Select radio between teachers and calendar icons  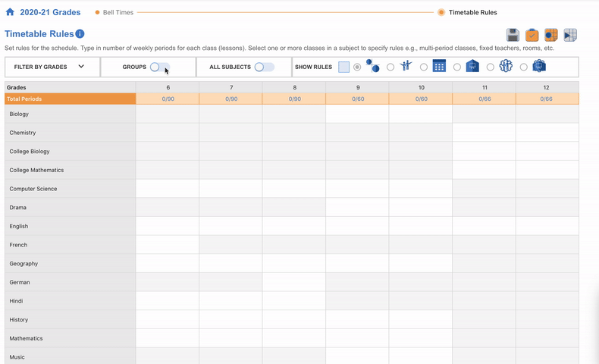click(x=424, y=67)
